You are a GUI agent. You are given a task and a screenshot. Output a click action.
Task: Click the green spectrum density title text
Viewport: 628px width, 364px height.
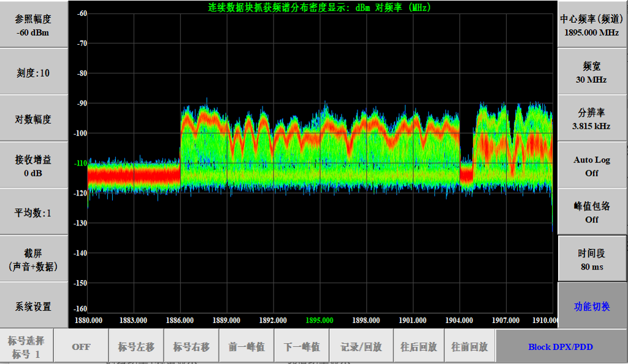coord(319,7)
